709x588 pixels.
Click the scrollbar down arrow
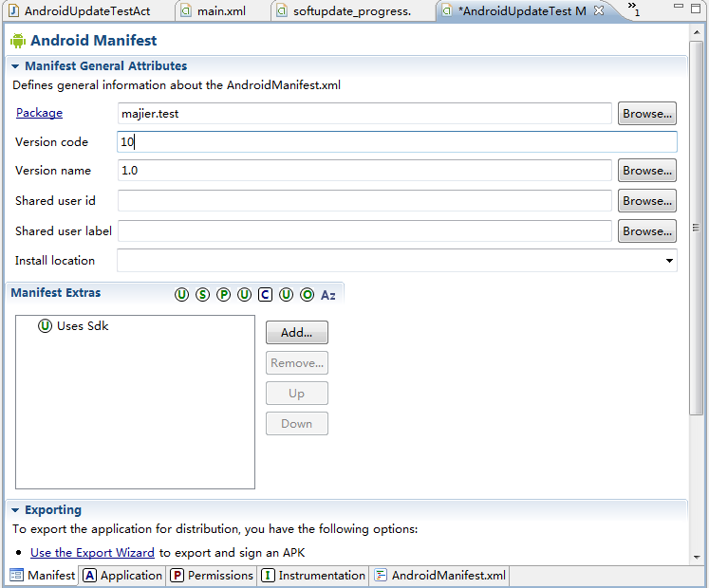click(696, 558)
